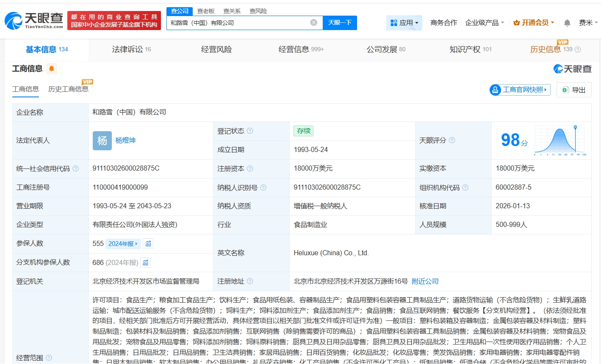Click the 导出 export button
Image resolution: width=601 pixels, height=364 pixels.
point(574,90)
